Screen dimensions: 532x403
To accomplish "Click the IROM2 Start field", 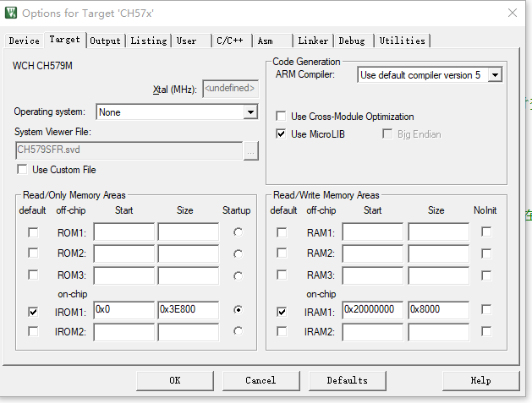I will 123,332.
